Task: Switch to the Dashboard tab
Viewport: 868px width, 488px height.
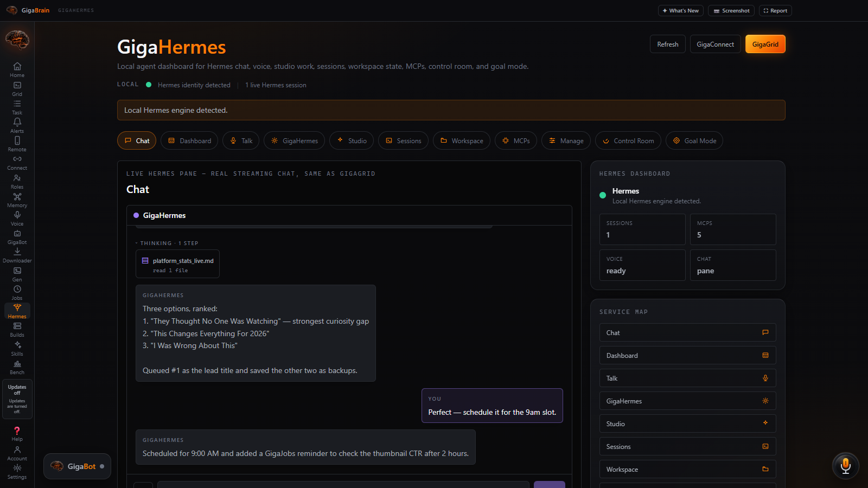Action: point(189,140)
